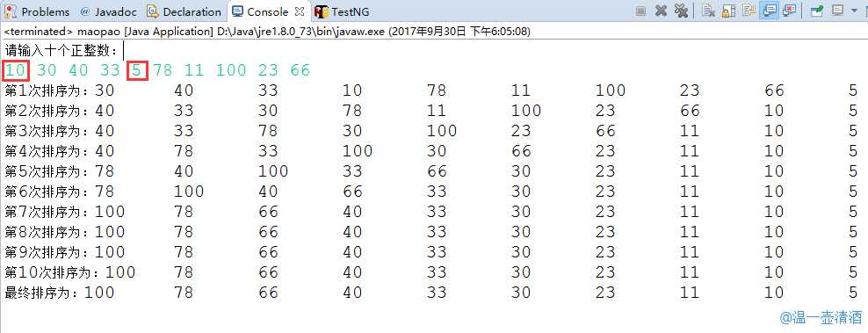This screenshot has width=868, height=333.
Task: Click value 40 in the 第8次排序 row
Action: pyautogui.click(x=352, y=232)
